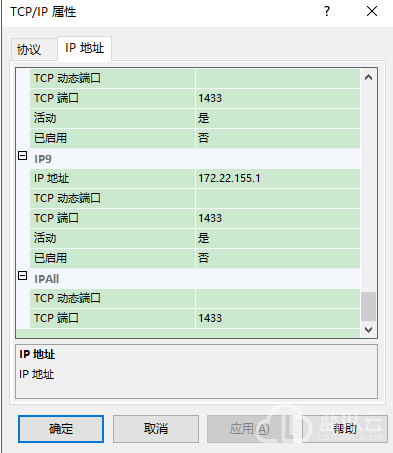
Task: Select the IP9 address value 172.22.155.1
Action: (278, 178)
